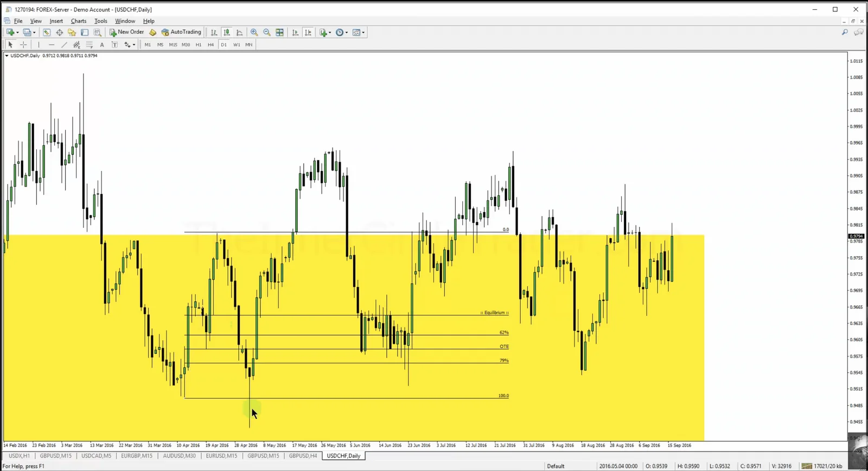Select the horizontal line drawing tool

(x=52, y=45)
